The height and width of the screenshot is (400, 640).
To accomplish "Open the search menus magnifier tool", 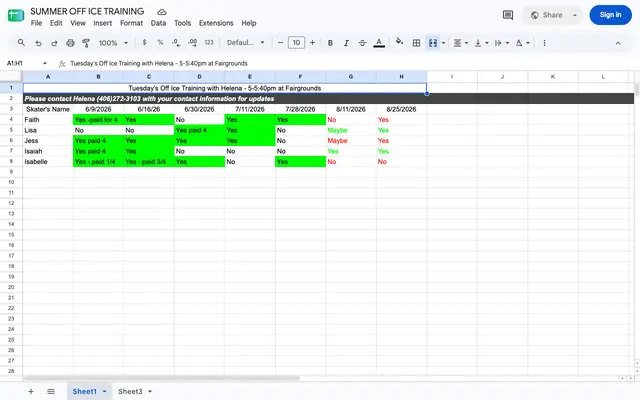I will [x=21, y=42].
